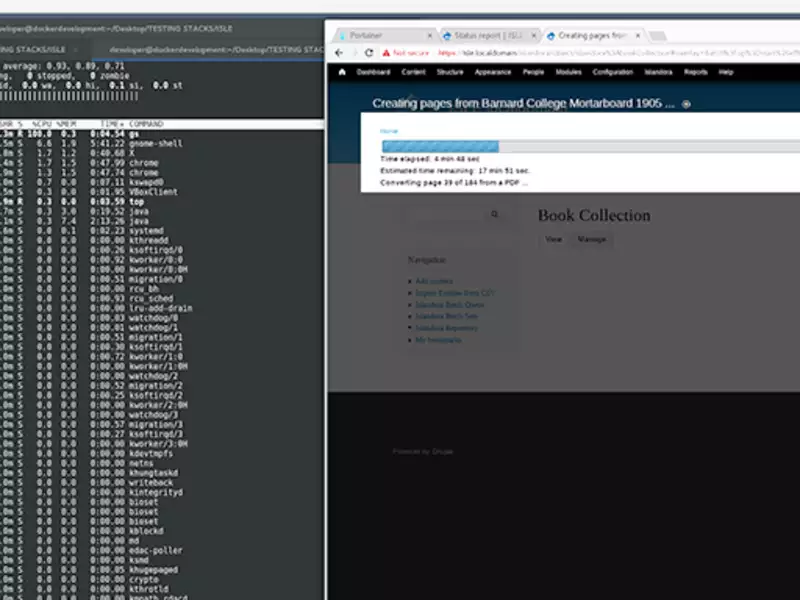Image resolution: width=800 pixels, height=600 pixels.
Task: Click the edac-poller process row in terminal
Action: click(162, 551)
